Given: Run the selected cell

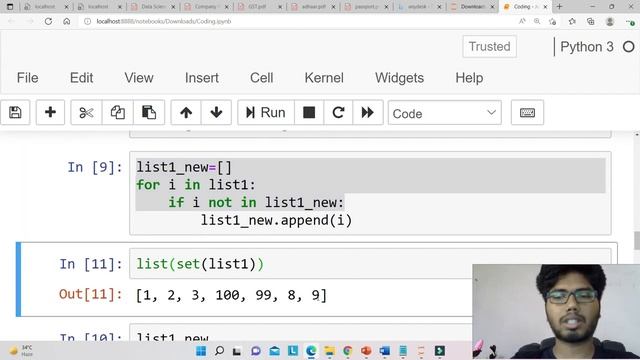Looking at the screenshot, I should [x=266, y=112].
